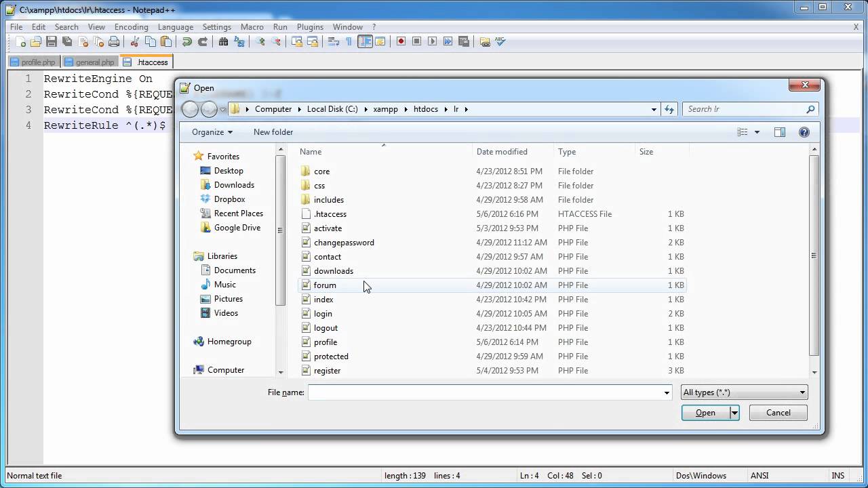Click the file list vertical scrollbar
Image resolution: width=868 pixels, height=488 pixels.
[x=814, y=256]
